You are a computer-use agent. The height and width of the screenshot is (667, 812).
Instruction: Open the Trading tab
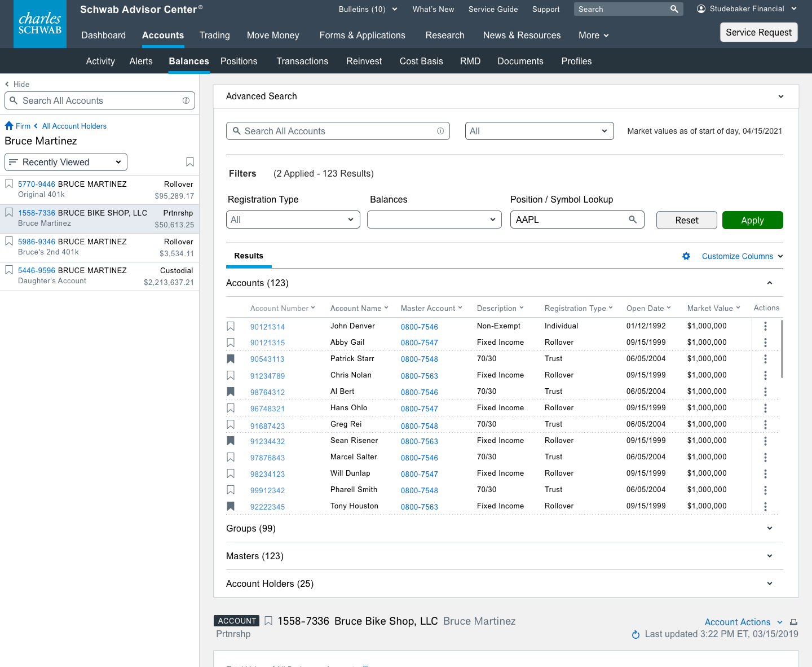point(215,35)
